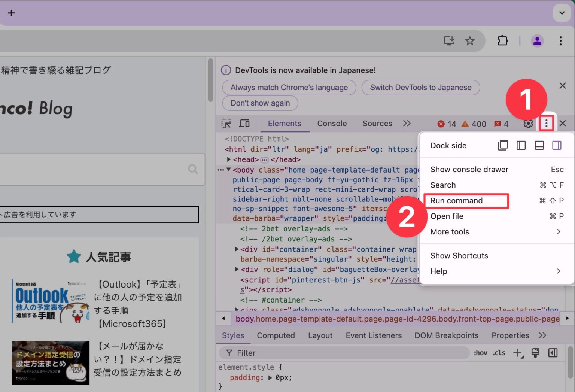Screen dimensions: 575x392
Task: Open the Computed styles tab
Action: pyautogui.click(x=276, y=335)
